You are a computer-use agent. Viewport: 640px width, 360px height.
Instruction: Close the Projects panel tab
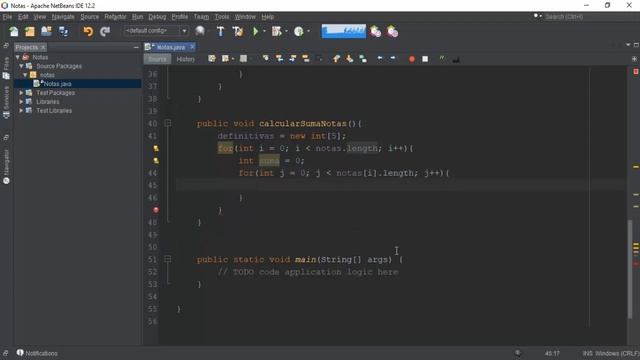tap(43, 47)
